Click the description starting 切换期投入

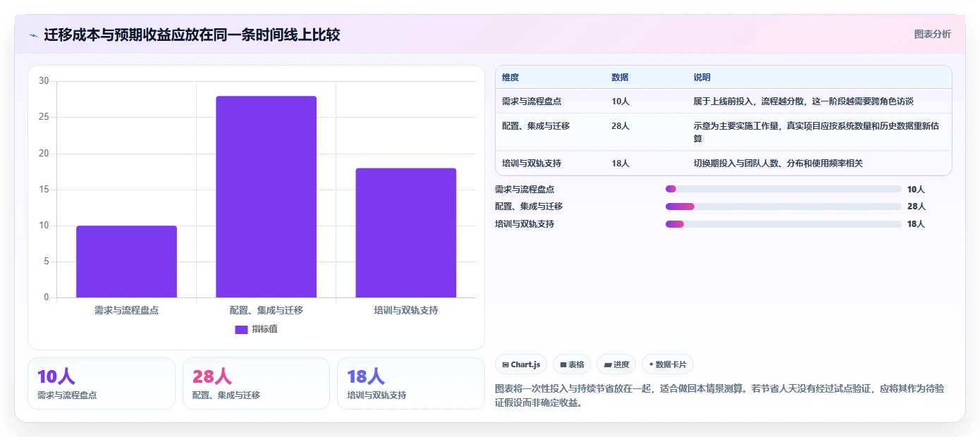(778, 164)
